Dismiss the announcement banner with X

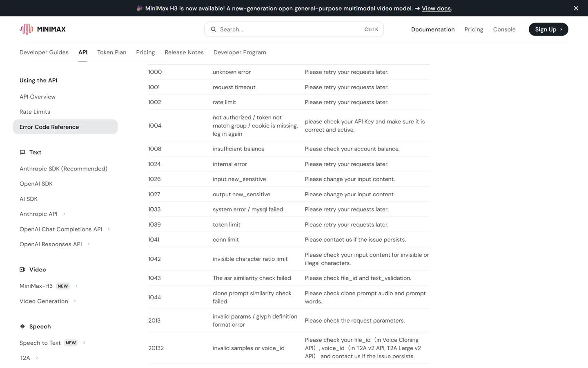[x=576, y=8]
